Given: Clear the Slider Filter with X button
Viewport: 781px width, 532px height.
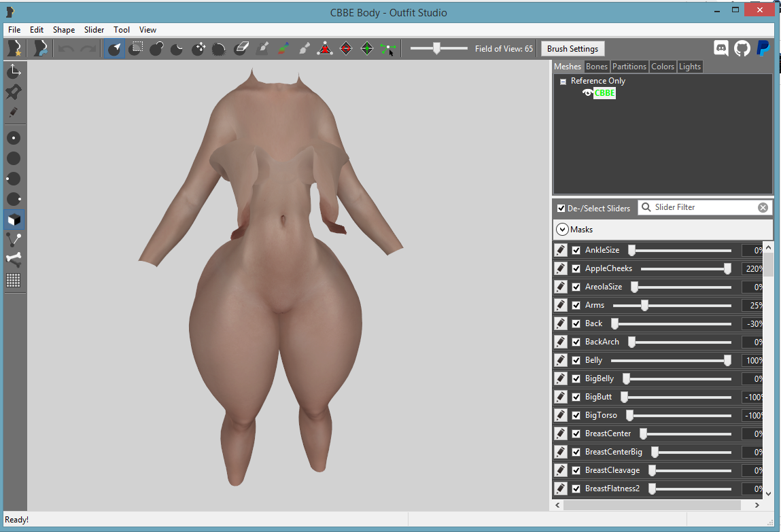Looking at the screenshot, I should coord(763,207).
